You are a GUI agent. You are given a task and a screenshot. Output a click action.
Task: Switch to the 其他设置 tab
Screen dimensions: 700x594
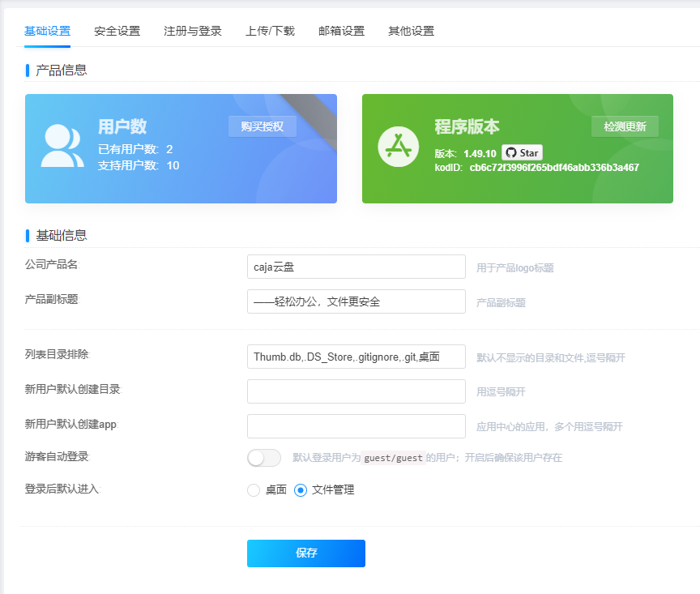[411, 32]
